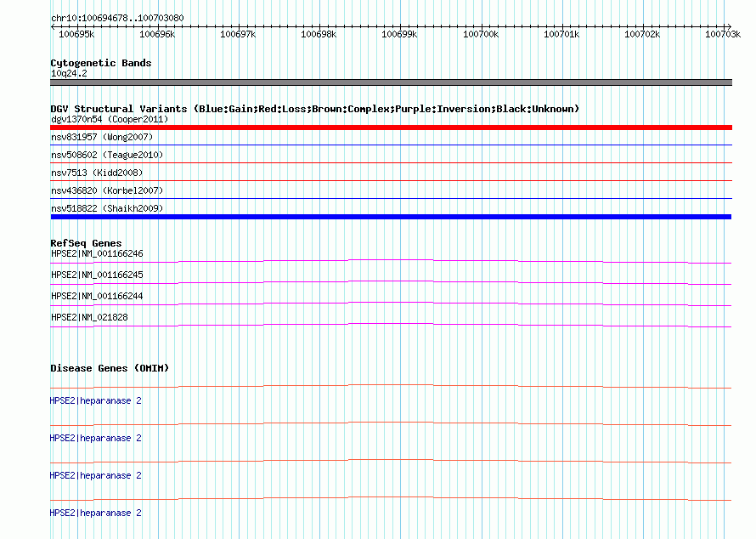The image size is (756, 539).
Task: Open variant dgv1370n54 (Cooper2011) label
Action: pyautogui.click(x=110, y=119)
